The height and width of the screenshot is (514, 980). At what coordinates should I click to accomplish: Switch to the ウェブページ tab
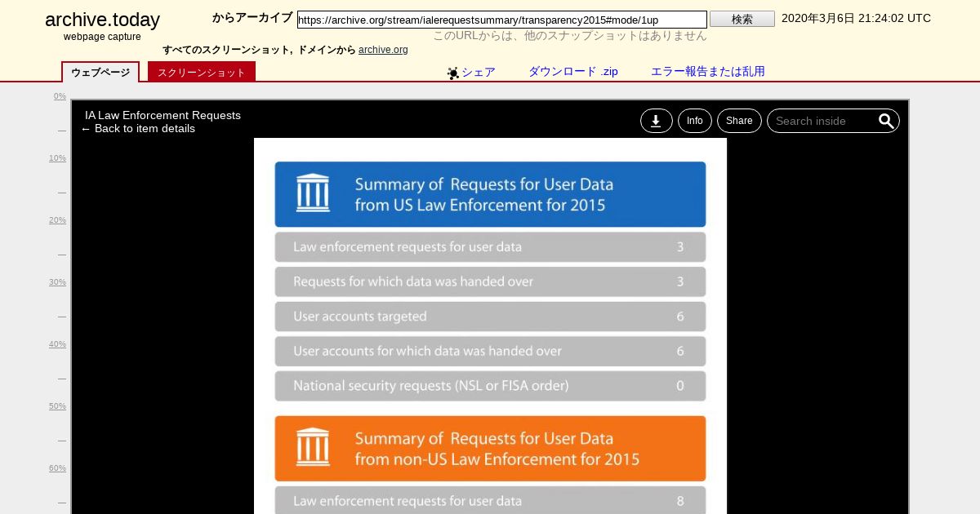click(x=100, y=72)
